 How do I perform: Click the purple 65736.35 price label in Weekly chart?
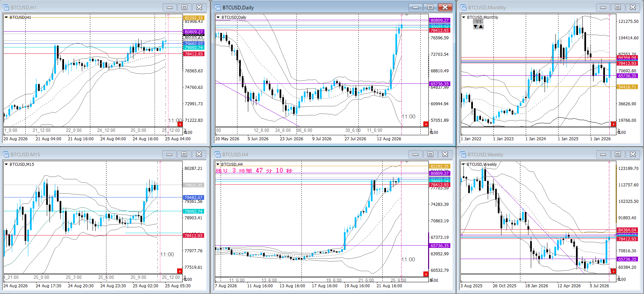coord(627,259)
